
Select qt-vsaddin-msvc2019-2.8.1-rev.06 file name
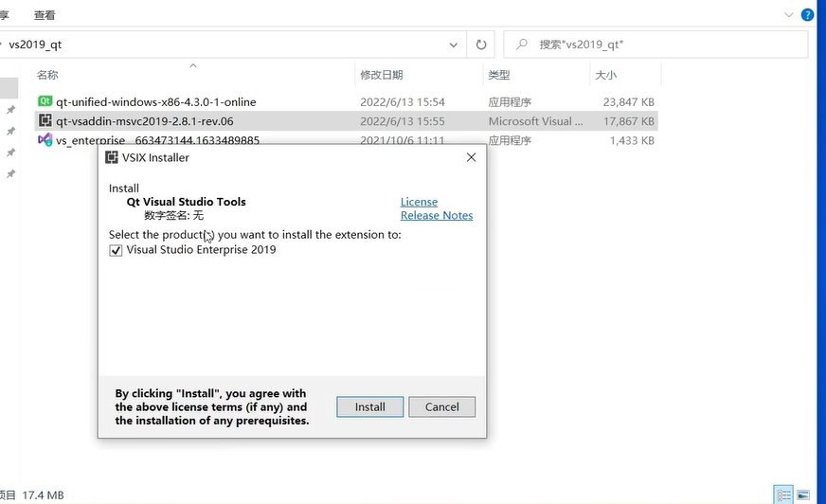(x=144, y=121)
